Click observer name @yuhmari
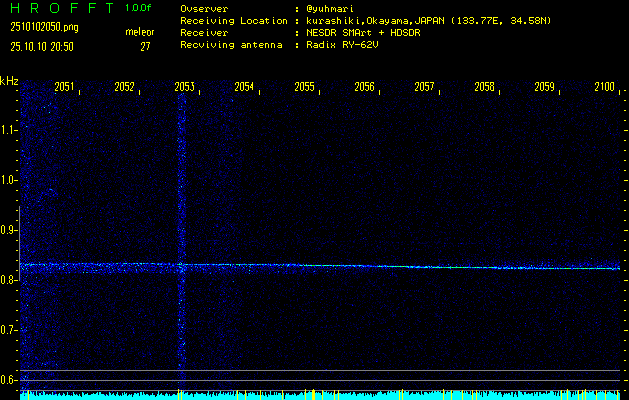629x400 pixels. pyautogui.click(x=330, y=8)
